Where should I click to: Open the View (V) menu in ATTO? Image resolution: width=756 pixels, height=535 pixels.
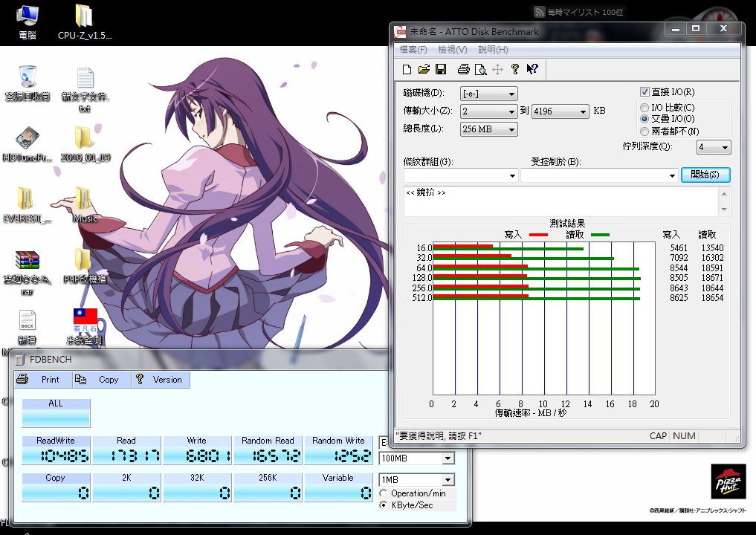(x=452, y=50)
